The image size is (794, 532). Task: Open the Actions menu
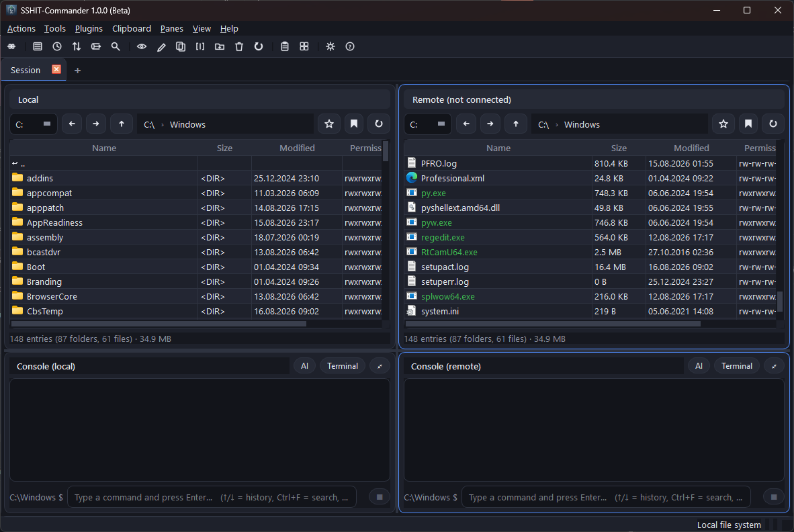click(x=21, y=29)
